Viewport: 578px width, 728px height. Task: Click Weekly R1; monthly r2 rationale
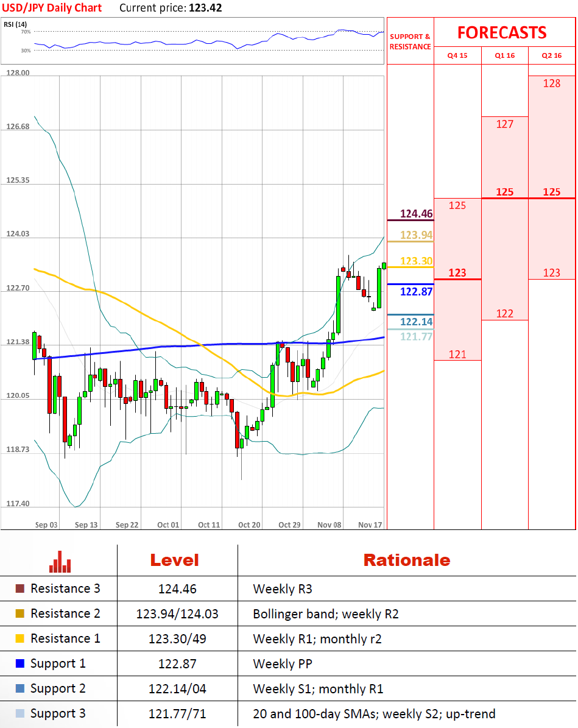tap(317, 639)
